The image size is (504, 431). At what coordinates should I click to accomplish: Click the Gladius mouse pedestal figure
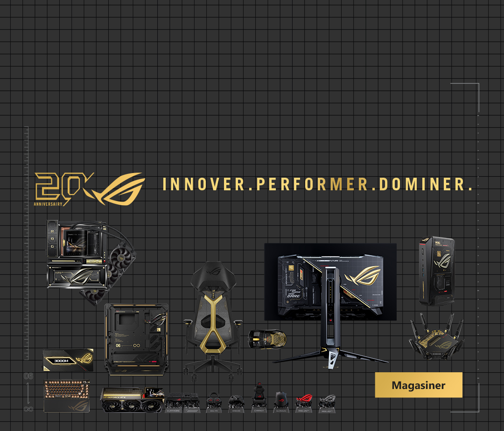tap(281, 402)
